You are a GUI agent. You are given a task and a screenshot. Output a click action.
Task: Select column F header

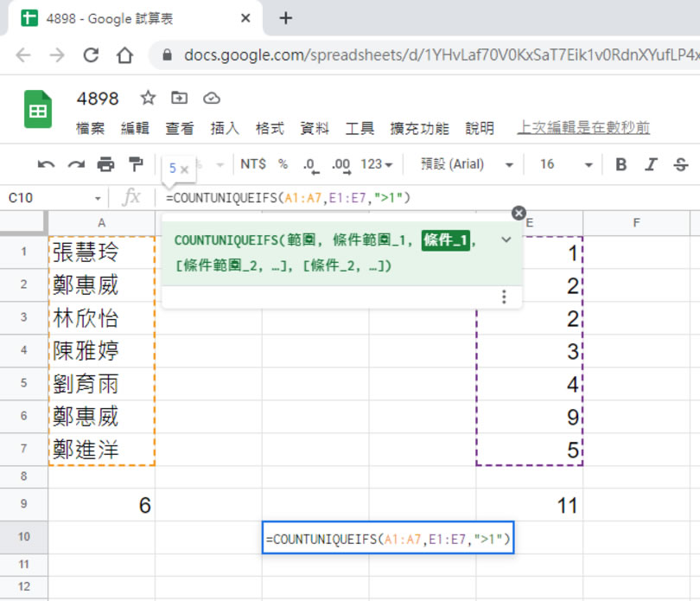point(636,223)
